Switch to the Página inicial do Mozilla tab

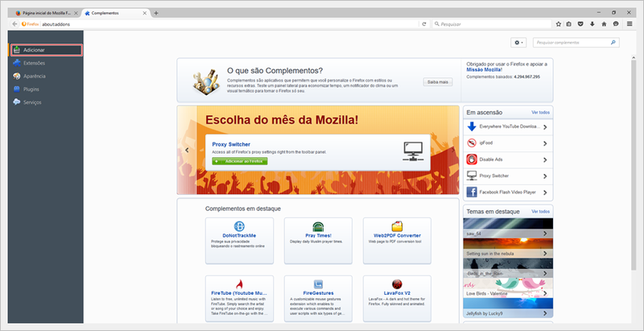(47, 13)
